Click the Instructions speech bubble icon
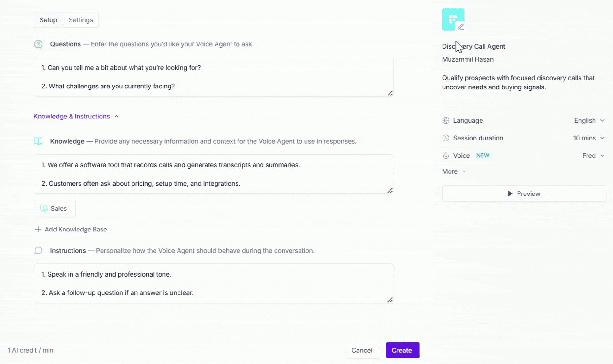Viewport: 613px width, 364px height. point(38,251)
